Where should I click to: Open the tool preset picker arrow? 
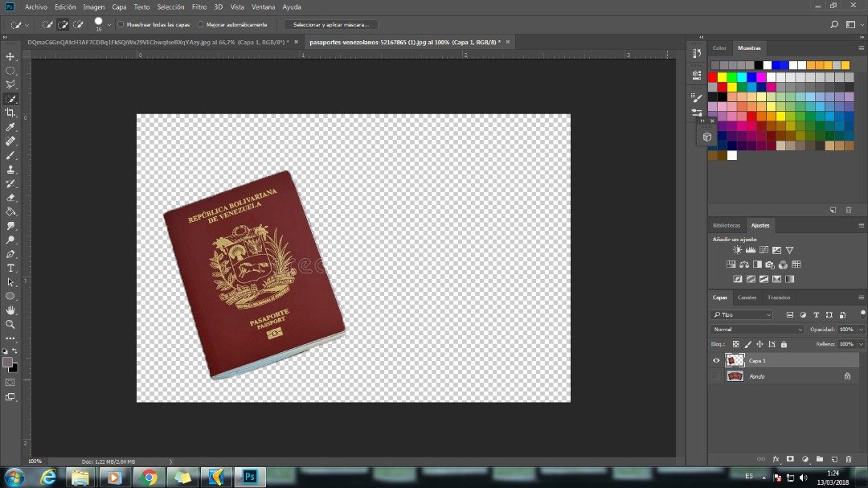tap(27, 25)
